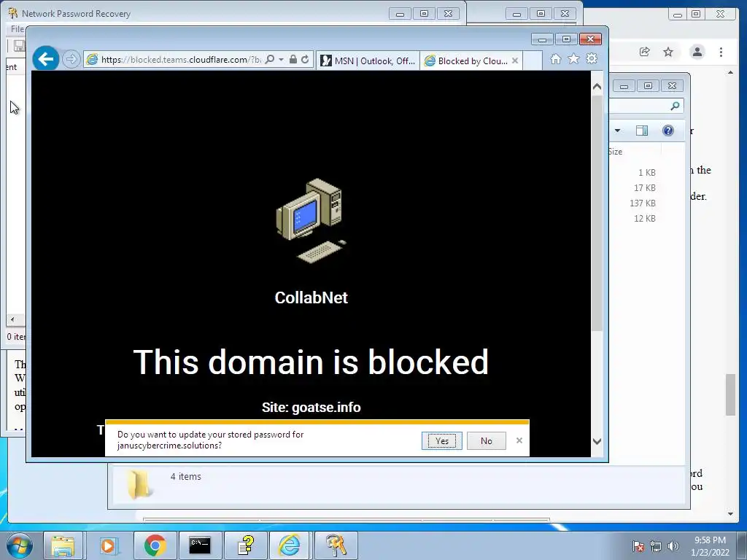Screen dimensions: 747x560
Task: Click the Explorer search magnifier icon
Action: coord(675,106)
